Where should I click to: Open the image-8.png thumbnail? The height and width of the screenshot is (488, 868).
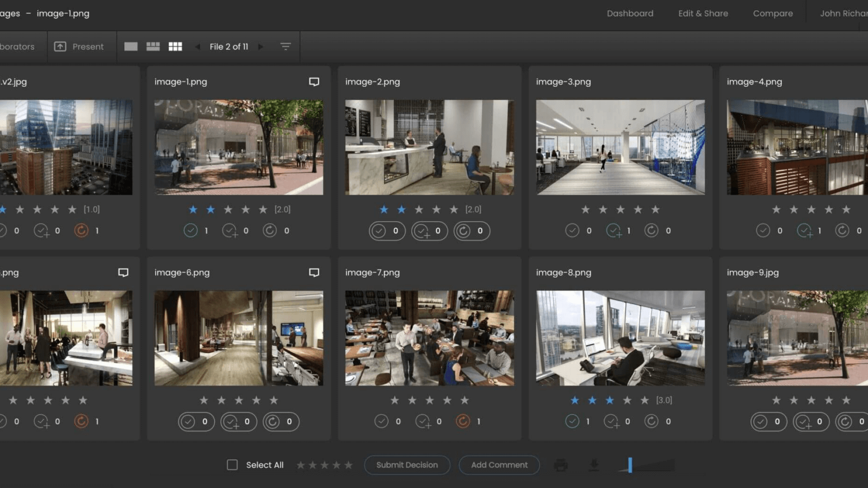point(620,338)
